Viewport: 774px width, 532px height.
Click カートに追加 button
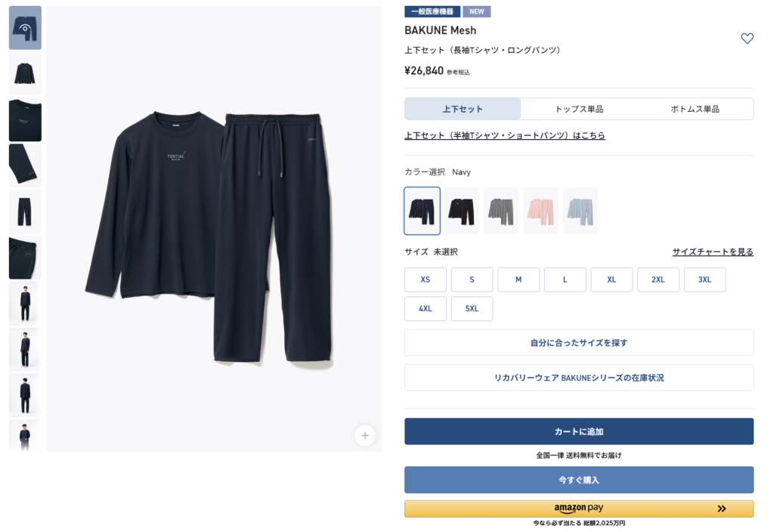(x=579, y=431)
